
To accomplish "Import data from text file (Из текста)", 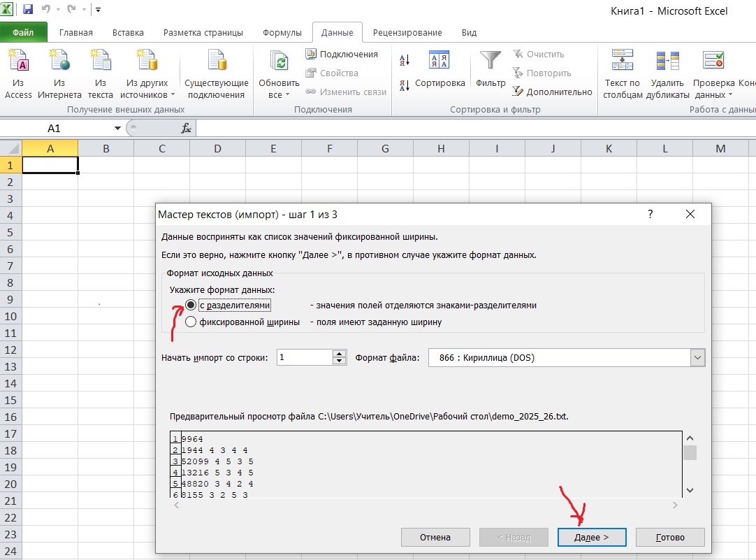I will coord(101,74).
